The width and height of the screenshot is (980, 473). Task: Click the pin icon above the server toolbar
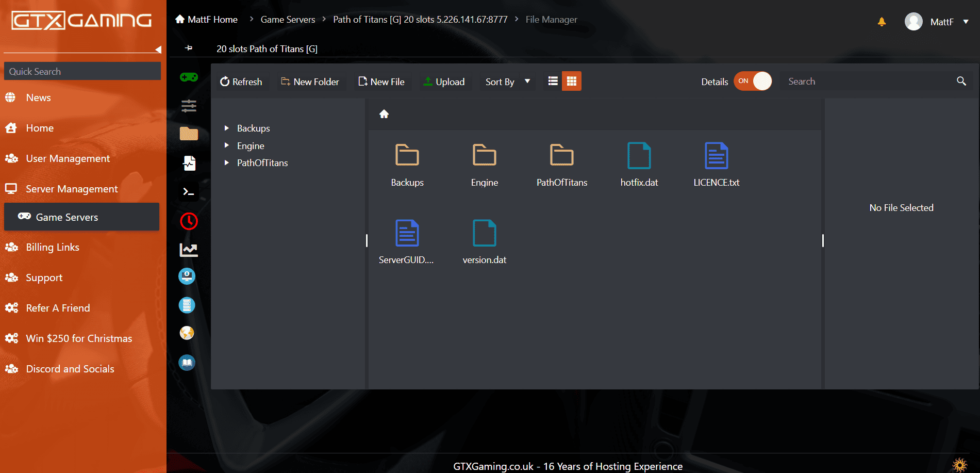[189, 48]
